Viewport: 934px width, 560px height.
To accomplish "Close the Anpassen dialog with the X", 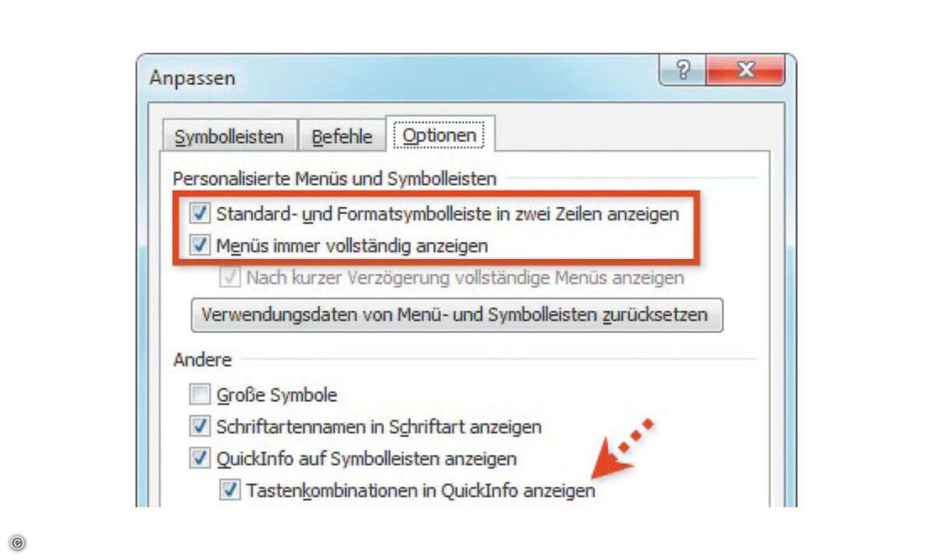I will coord(747,71).
